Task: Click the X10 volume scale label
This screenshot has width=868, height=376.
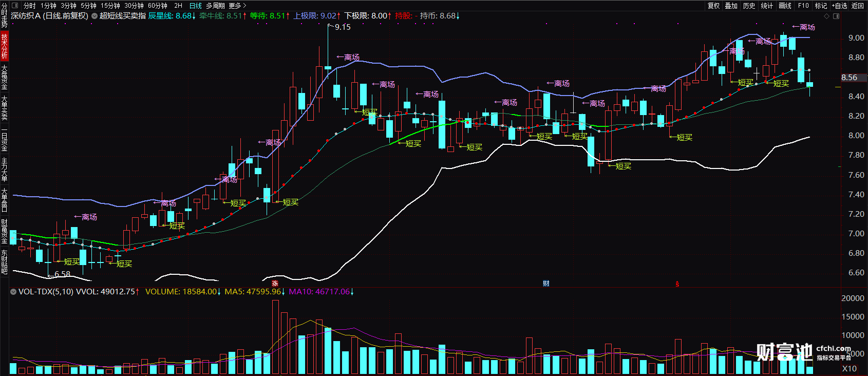Action: [850, 368]
